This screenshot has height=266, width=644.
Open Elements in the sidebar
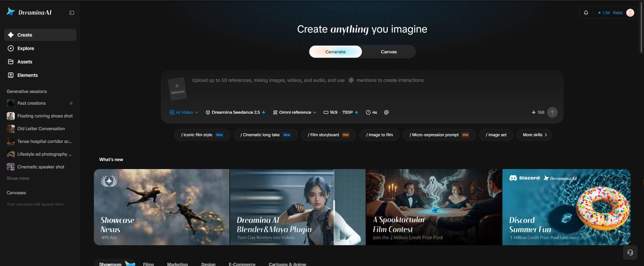pyautogui.click(x=40, y=75)
